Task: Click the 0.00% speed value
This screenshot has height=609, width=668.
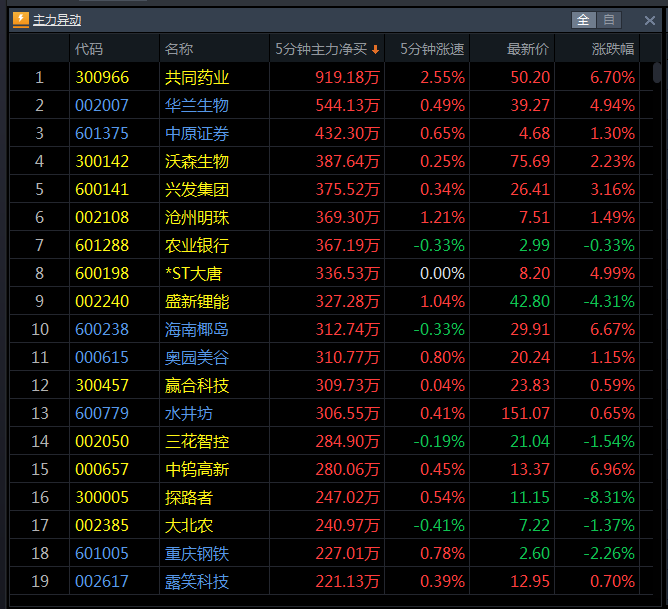Action: pyautogui.click(x=442, y=273)
